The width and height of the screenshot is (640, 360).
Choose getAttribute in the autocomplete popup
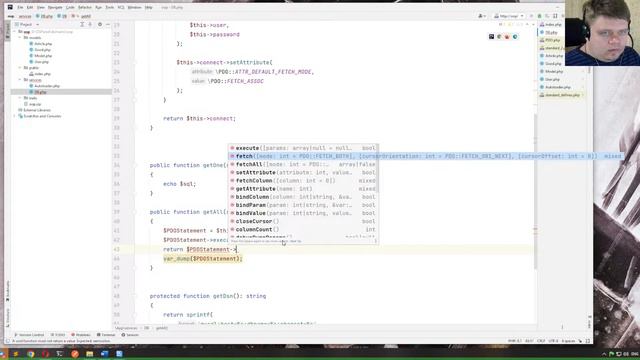click(303, 189)
